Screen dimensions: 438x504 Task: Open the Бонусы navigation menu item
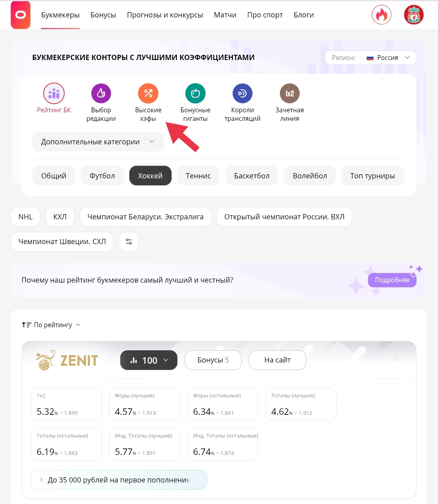coord(103,15)
